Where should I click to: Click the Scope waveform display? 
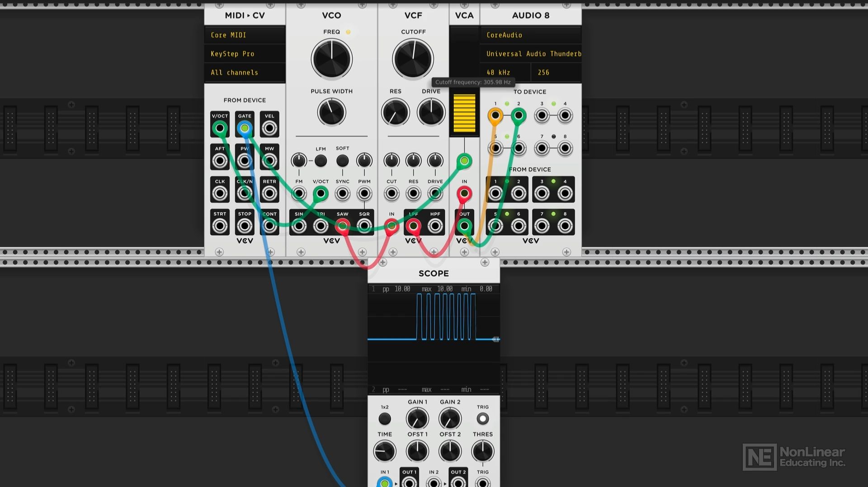pyautogui.click(x=434, y=339)
